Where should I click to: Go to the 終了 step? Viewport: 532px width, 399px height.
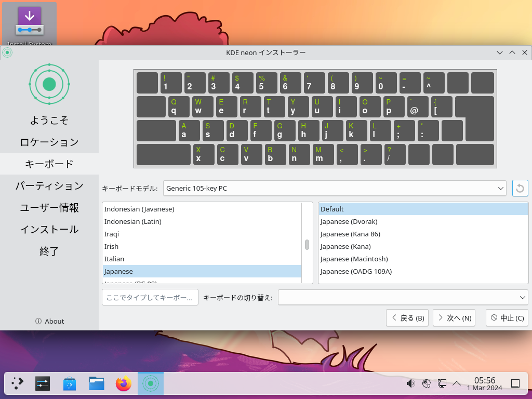point(49,251)
